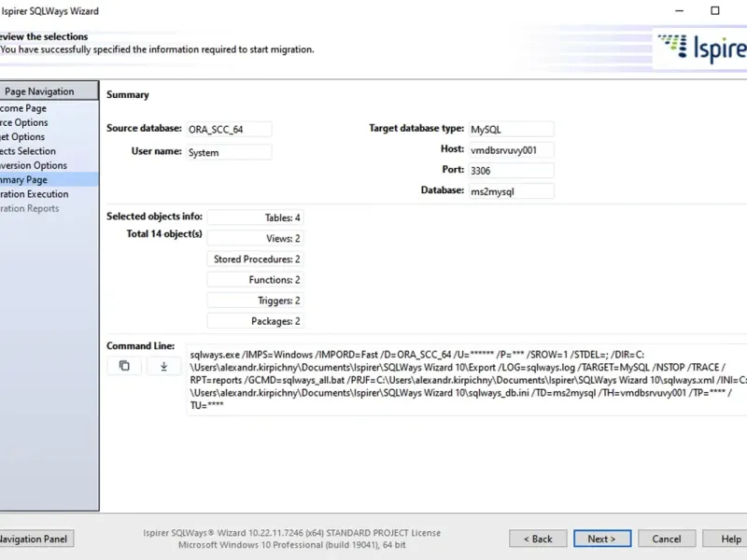The image size is (747, 560).
Task: Click the Port field 3306
Action: pyautogui.click(x=511, y=171)
